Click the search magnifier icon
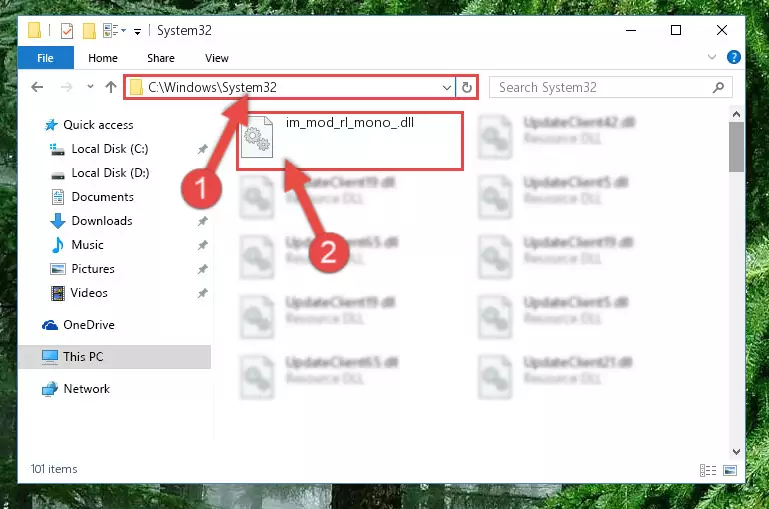The height and width of the screenshot is (509, 769). click(x=718, y=87)
